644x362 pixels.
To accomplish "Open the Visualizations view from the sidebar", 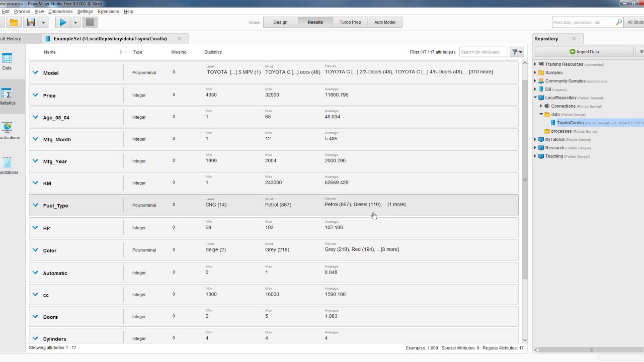I will click(7, 131).
